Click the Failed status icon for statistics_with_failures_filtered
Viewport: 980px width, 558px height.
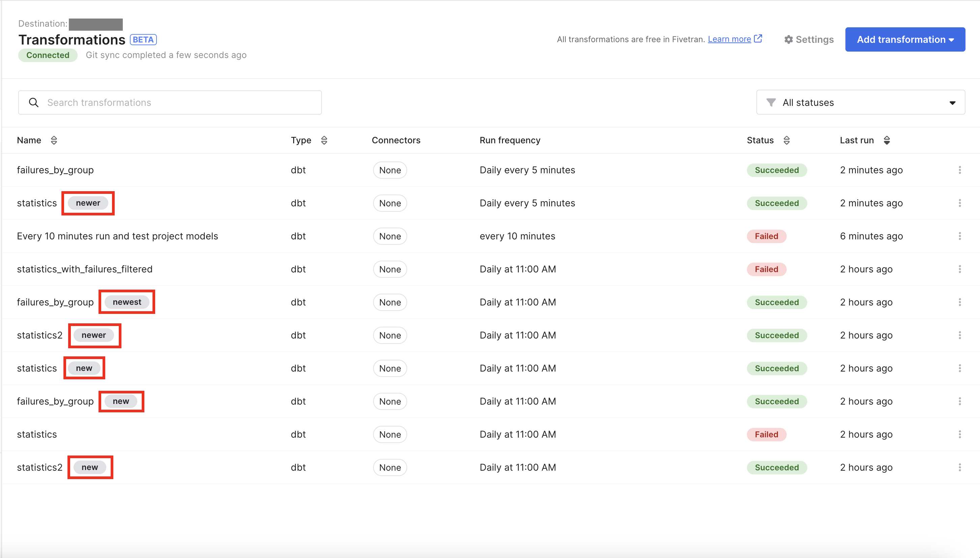coord(766,269)
